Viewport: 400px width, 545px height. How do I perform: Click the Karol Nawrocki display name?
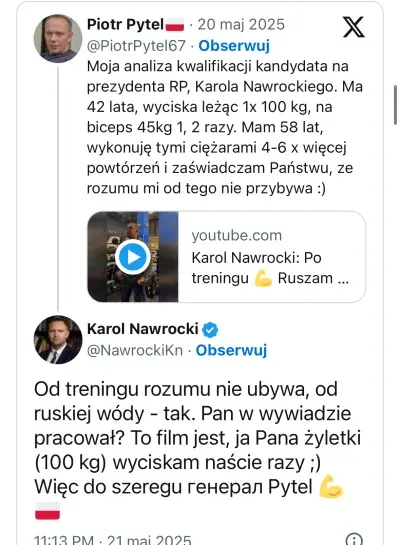(x=142, y=329)
